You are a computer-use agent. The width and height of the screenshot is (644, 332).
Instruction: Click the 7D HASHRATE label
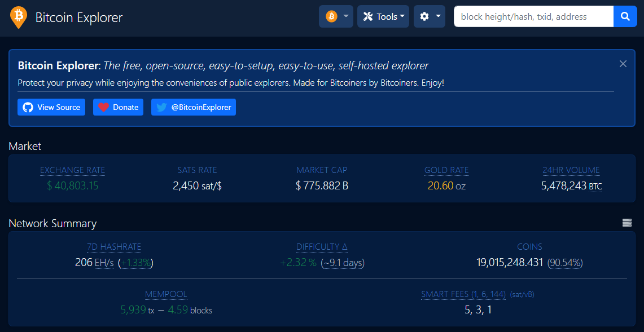114,247
